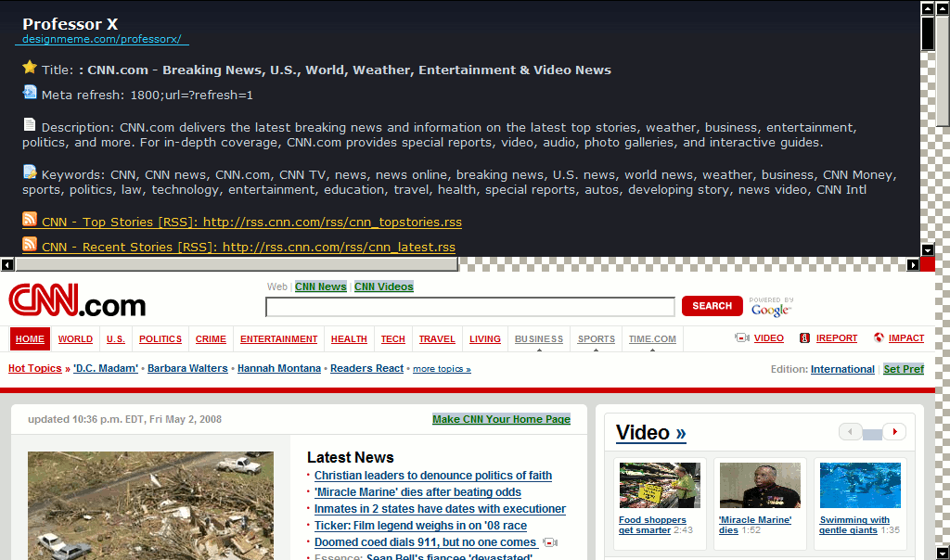Screen dimensions: 950x560
Task: Click the Hot Topics link
Action: 35,368
